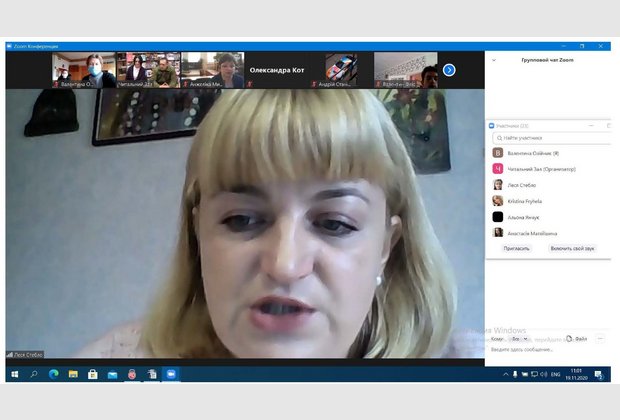Select the Валентина О. video thumbnail
Image resolution: width=620 pixels, height=420 pixels.
[x=84, y=70]
